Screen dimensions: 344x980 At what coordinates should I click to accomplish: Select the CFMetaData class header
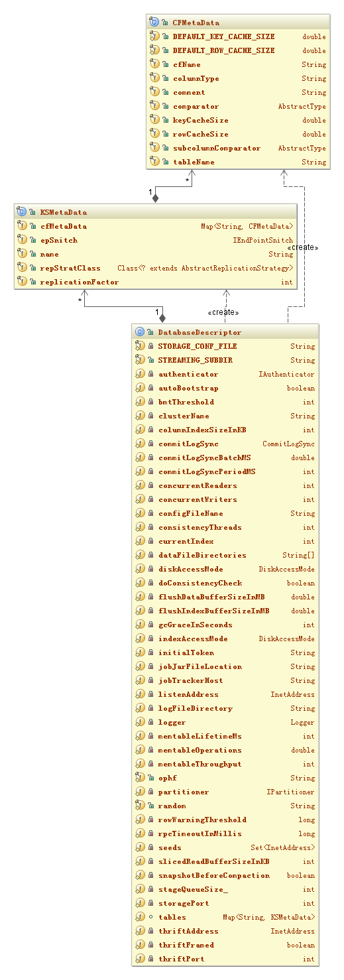pos(237,23)
